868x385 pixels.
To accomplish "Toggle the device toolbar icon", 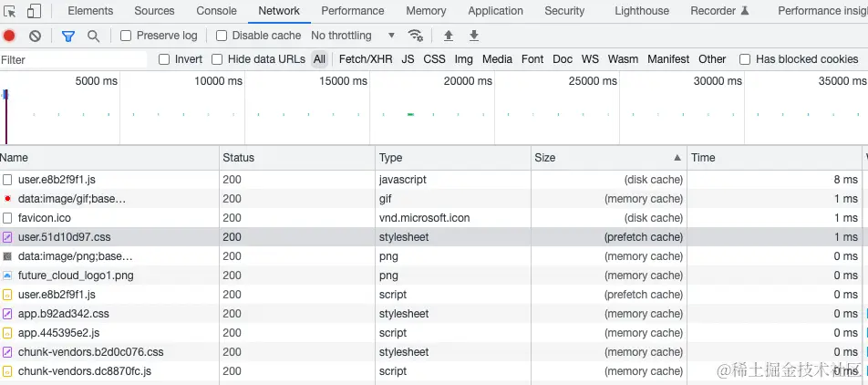I will pos(34,11).
